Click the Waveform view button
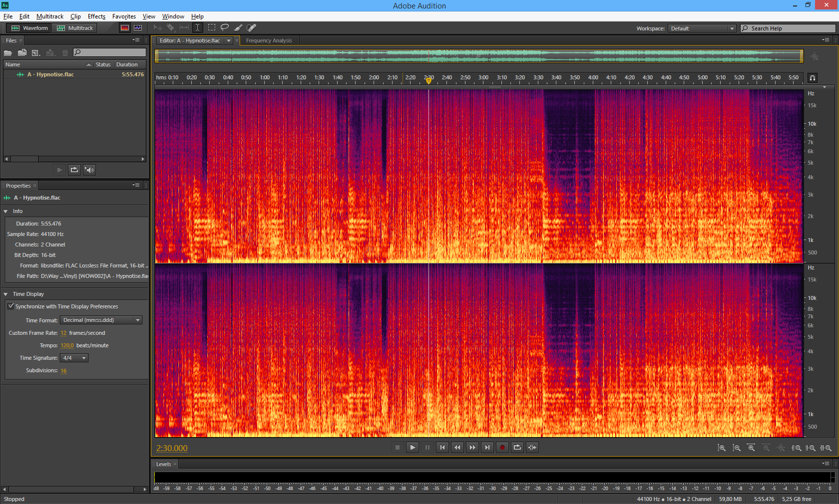Screen dimensions: 839x504 pos(29,28)
